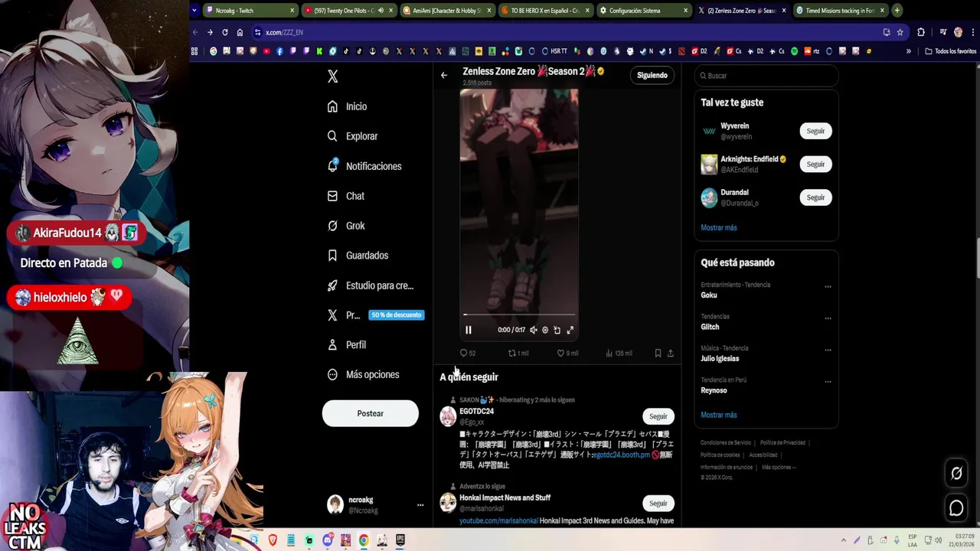Show hidden system tray icons
This screenshot has height=551, width=980.
point(845,540)
